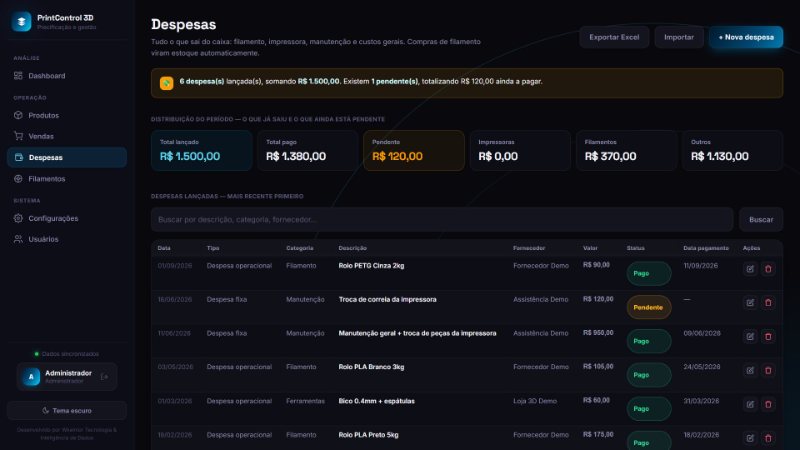Open the Produtos section
This screenshot has width=800, height=450.
pyautogui.click(x=67, y=115)
